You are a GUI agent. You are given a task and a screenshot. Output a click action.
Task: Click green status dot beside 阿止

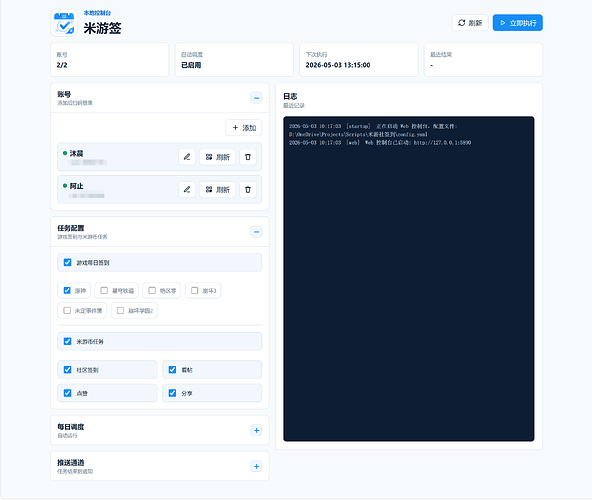65,185
